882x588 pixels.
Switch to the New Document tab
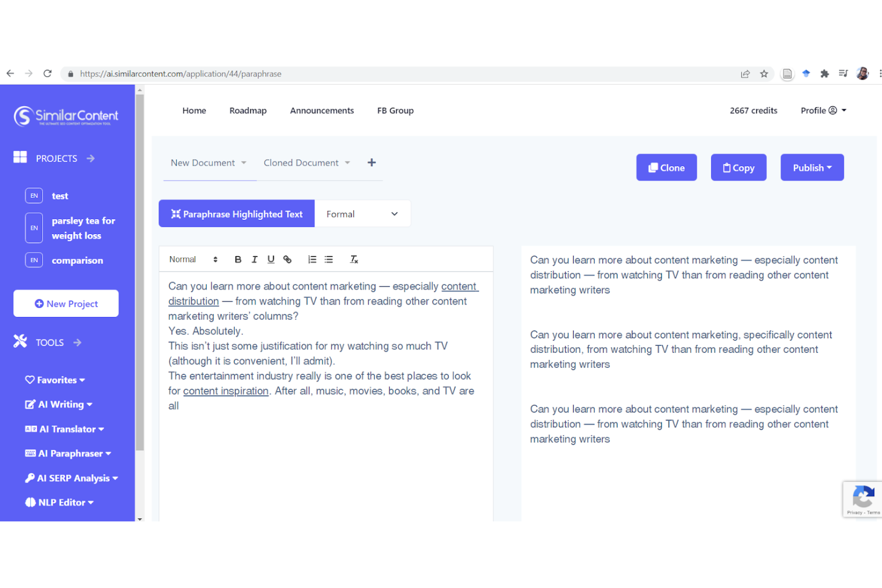coord(203,163)
